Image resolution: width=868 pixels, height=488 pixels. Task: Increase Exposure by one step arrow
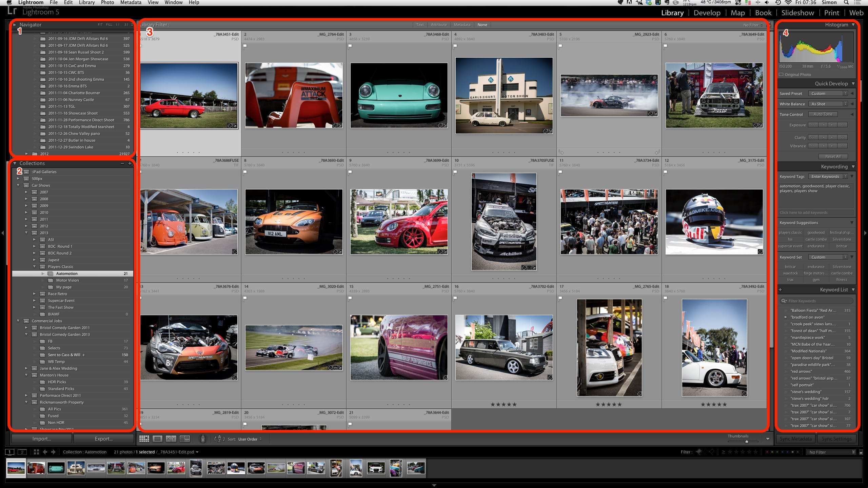click(832, 125)
